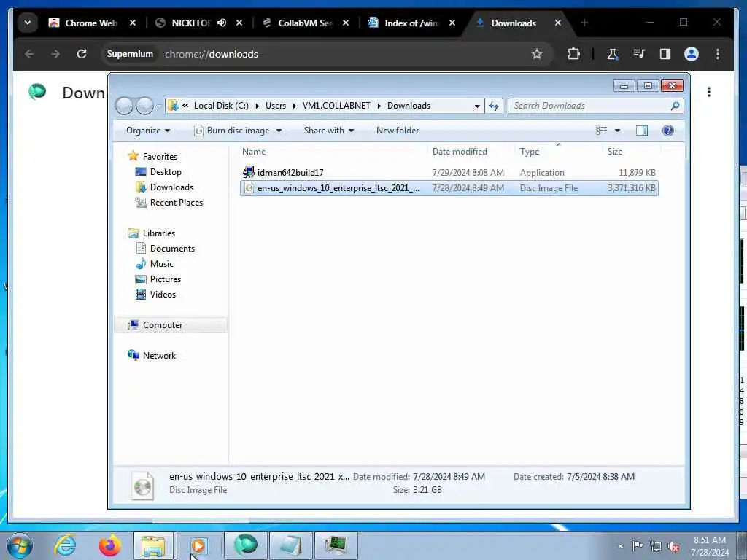Open the browser extensions puzzle icon

(573, 54)
